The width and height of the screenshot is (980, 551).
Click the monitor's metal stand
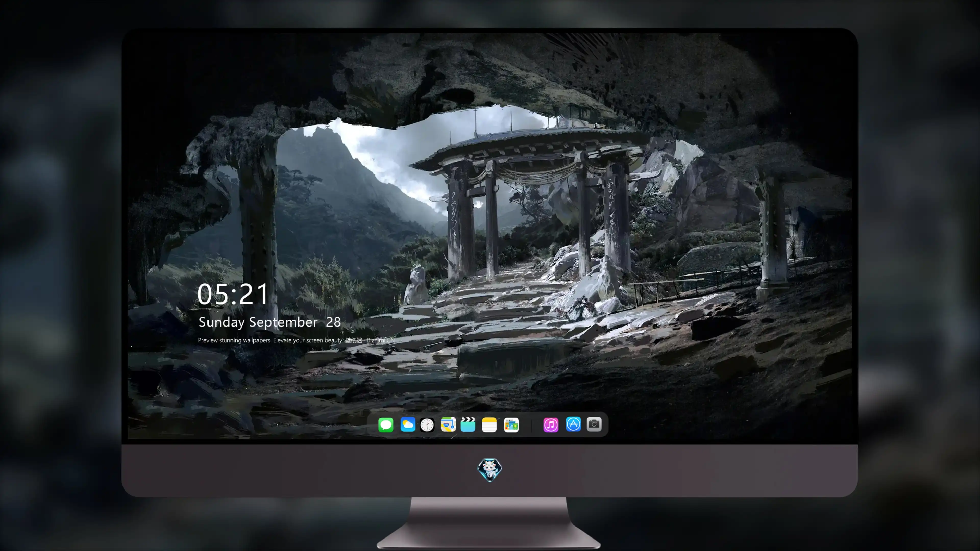coord(489,523)
